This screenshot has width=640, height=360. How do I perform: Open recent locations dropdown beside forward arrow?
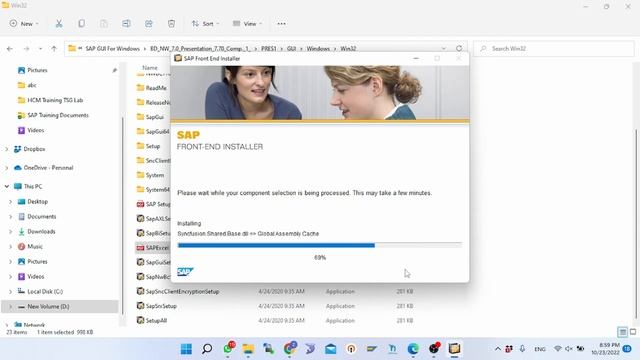click(x=40, y=49)
